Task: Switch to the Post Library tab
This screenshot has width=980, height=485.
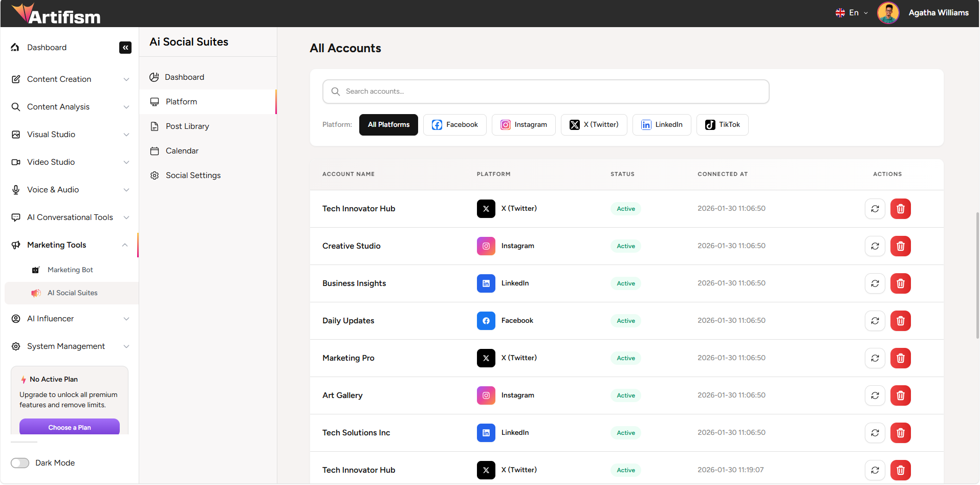Action: (187, 126)
